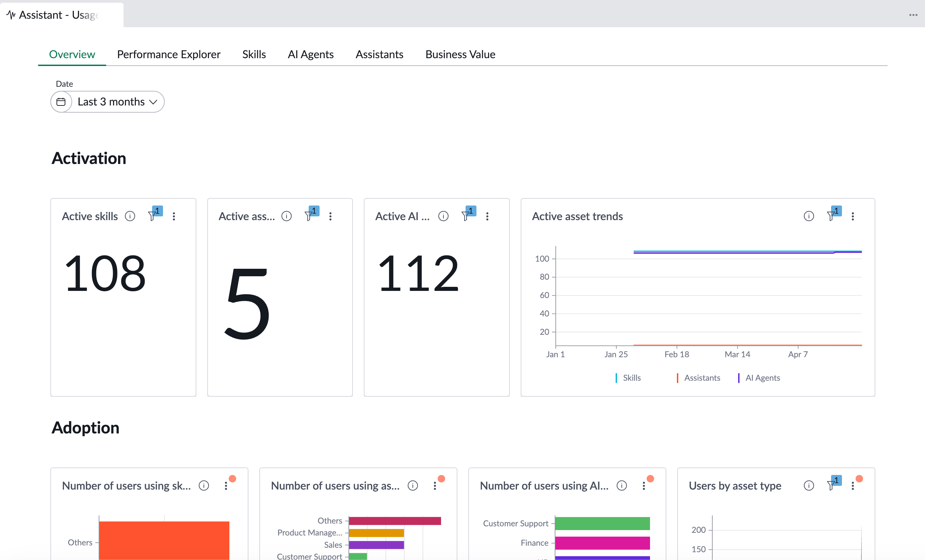
Task: Show info for Users by asset type
Action: click(x=809, y=486)
